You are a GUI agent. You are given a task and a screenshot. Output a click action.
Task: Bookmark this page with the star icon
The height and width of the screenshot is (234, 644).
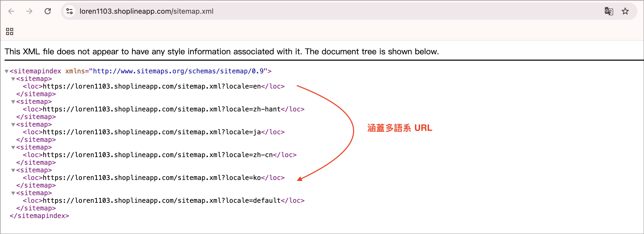[x=625, y=11]
